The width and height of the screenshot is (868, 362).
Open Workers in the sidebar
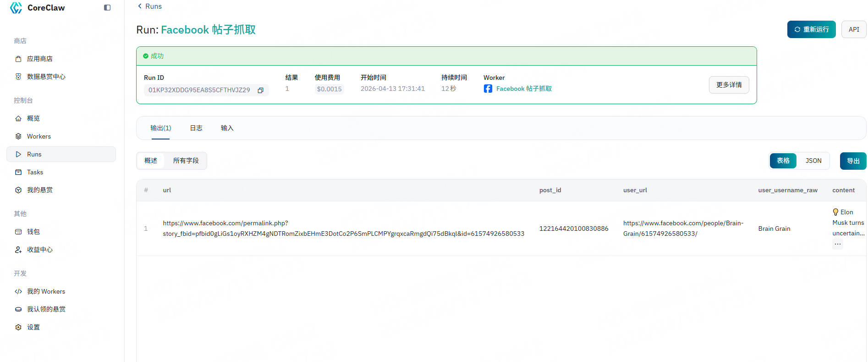point(38,136)
